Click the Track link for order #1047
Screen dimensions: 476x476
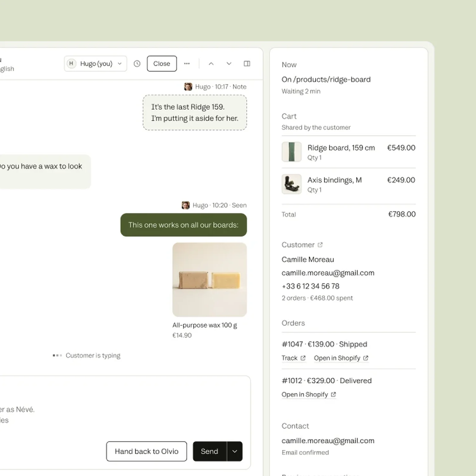[x=294, y=358]
